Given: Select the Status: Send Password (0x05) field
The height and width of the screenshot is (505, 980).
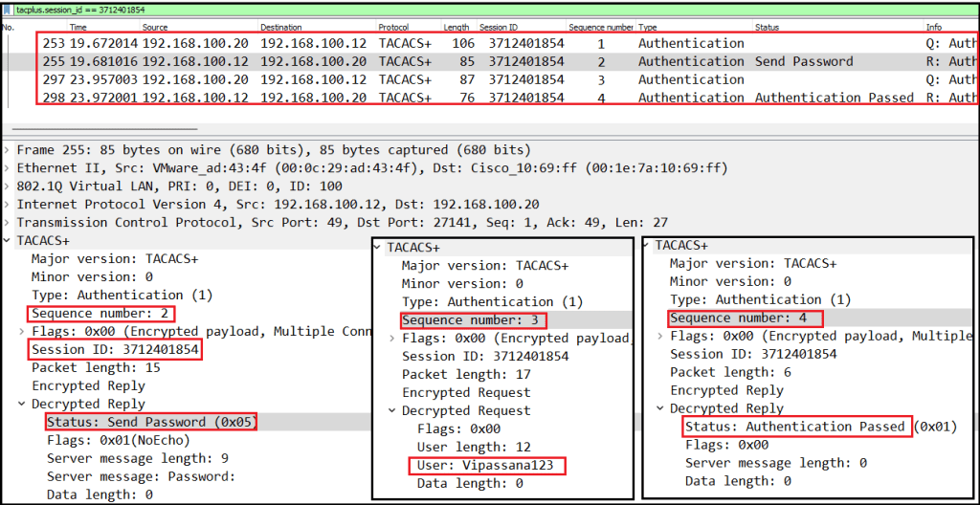Looking at the screenshot, I should (x=150, y=423).
